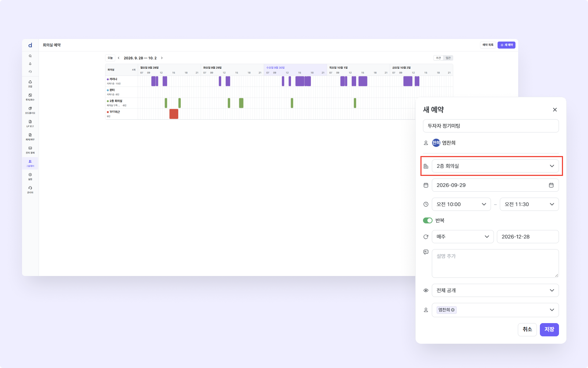
Task: Open the 조합 sidebar section
Action: click(x=30, y=84)
